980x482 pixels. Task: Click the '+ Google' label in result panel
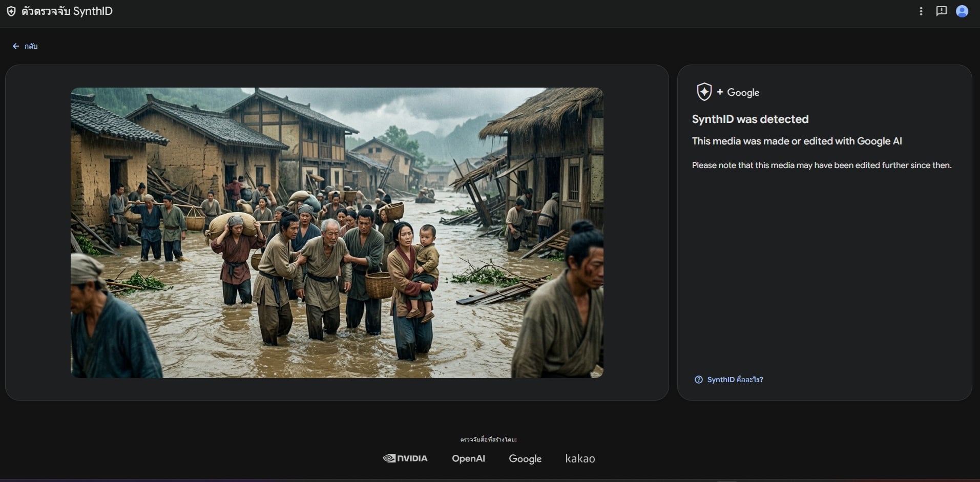click(738, 93)
